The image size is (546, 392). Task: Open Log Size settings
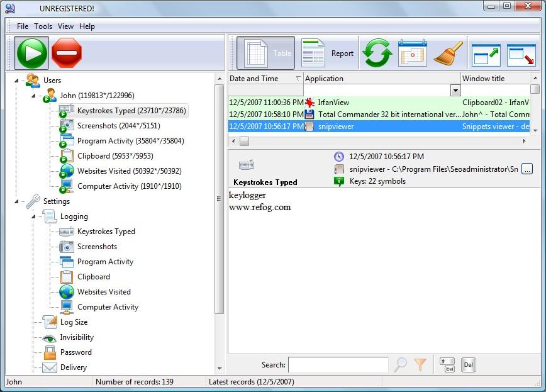tap(74, 322)
